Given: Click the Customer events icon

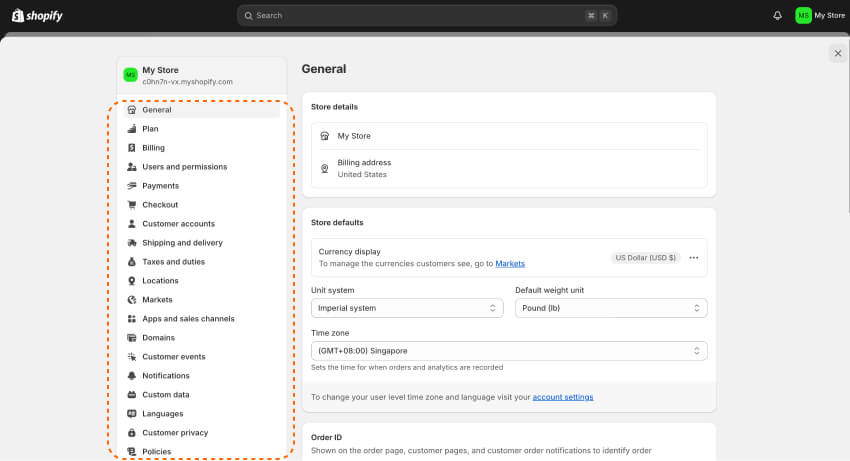Looking at the screenshot, I should [132, 356].
